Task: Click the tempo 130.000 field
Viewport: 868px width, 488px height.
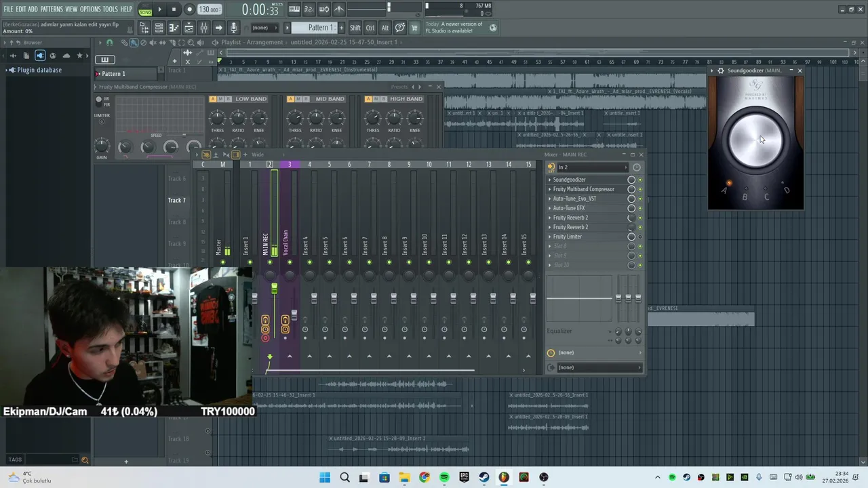Action: (x=209, y=9)
